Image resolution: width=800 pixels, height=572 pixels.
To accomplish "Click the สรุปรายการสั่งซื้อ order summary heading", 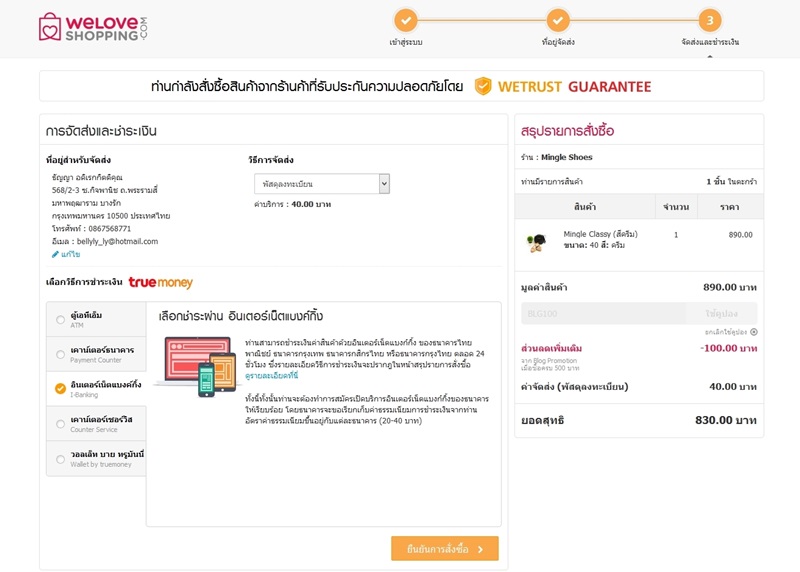I will [567, 131].
